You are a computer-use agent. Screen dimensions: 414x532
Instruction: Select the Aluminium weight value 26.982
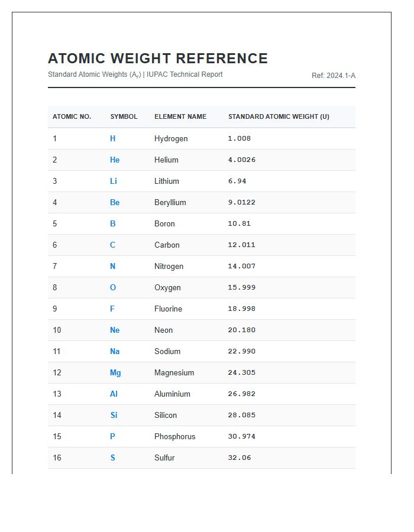click(242, 394)
